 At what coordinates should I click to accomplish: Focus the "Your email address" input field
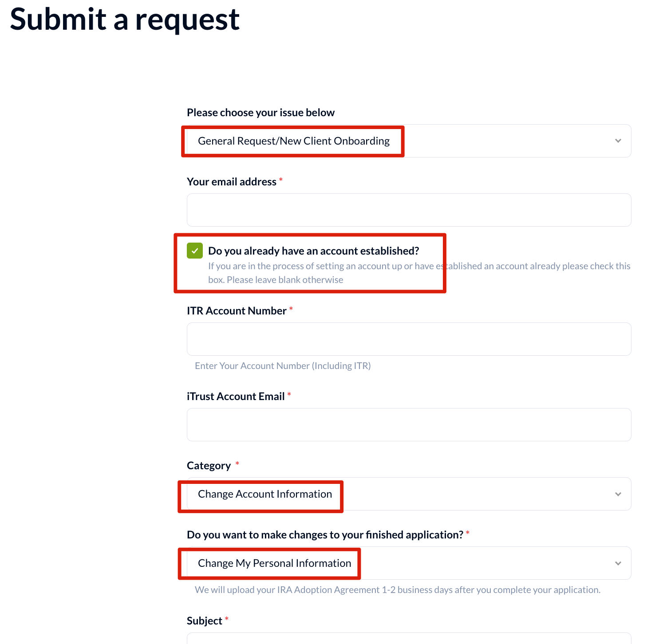408,210
